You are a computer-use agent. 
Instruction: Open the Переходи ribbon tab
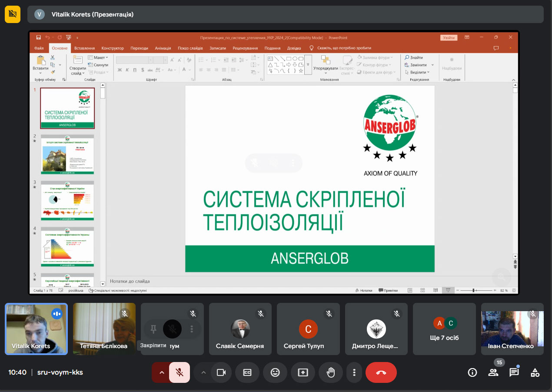tap(139, 48)
